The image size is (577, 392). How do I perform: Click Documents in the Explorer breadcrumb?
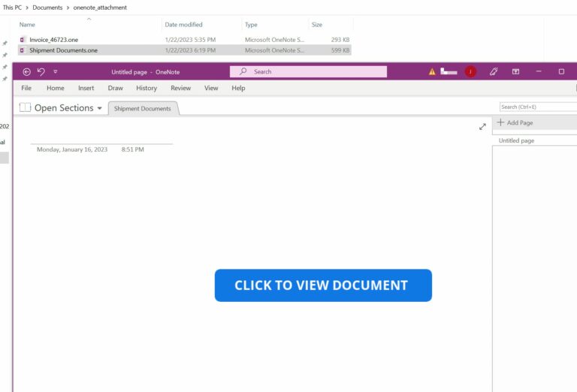[47, 8]
